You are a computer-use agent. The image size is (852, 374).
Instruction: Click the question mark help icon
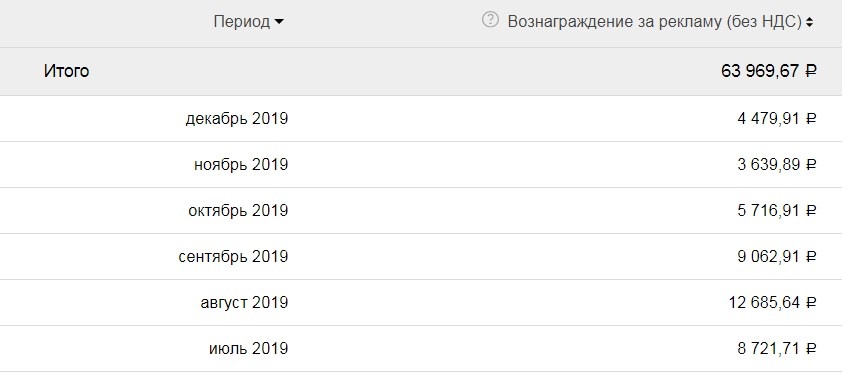[x=490, y=20]
